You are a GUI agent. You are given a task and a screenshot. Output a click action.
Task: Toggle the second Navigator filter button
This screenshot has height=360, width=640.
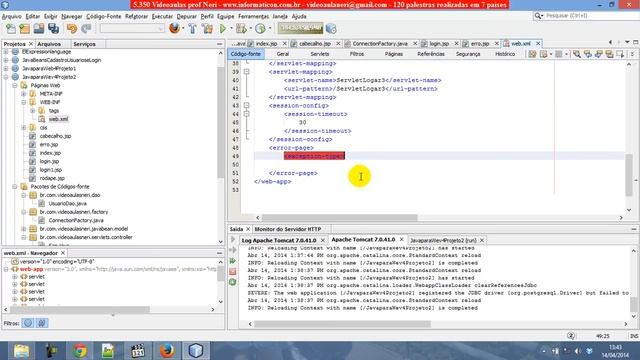pyautogui.click(x=42, y=323)
